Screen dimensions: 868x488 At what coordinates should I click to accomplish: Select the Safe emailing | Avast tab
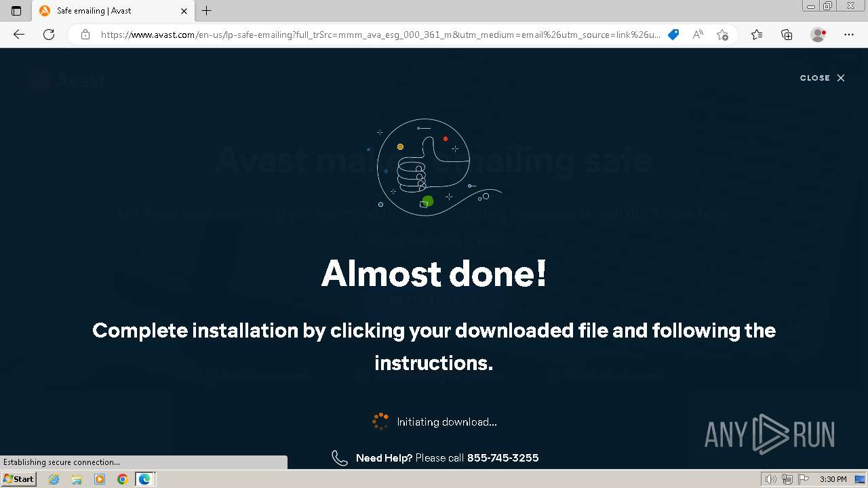[113, 11]
